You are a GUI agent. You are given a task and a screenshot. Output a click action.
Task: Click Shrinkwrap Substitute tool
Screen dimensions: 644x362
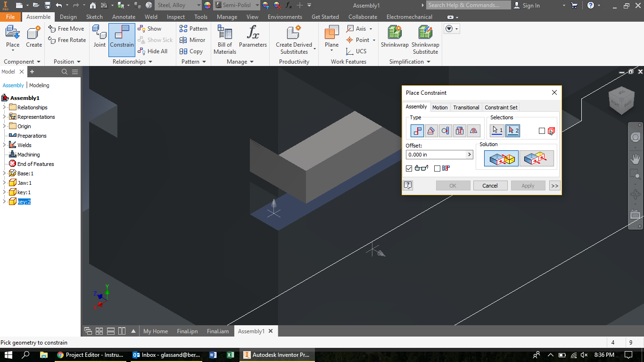pyautogui.click(x=425, y=40)
